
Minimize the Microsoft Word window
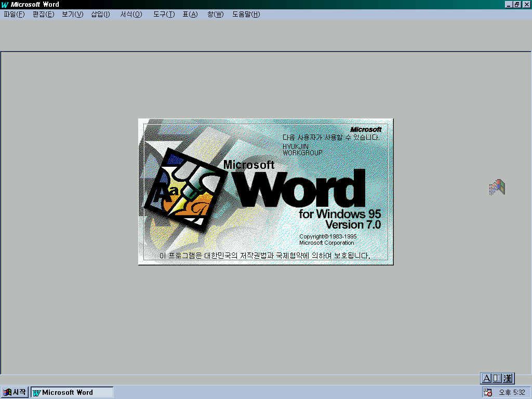click(x=509, y=4)
